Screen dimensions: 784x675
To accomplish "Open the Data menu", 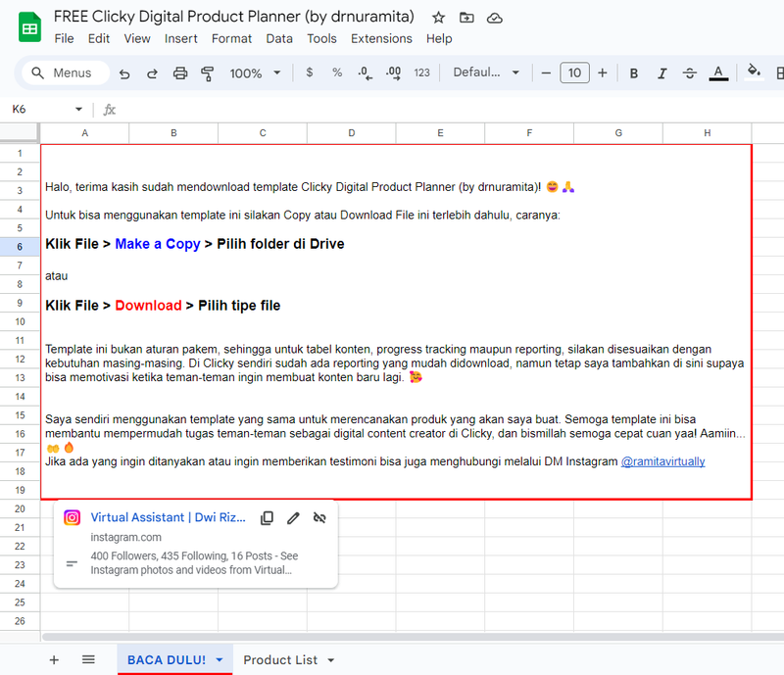I will tap(279, 39).
